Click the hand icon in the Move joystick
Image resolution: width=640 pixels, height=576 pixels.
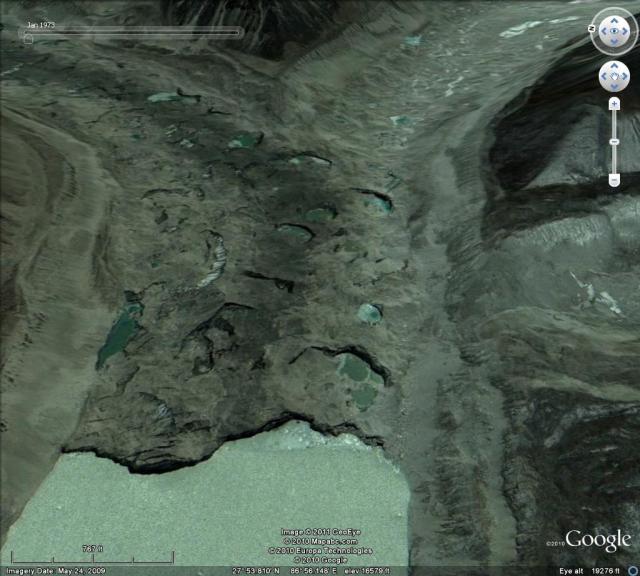coord(614,77)
